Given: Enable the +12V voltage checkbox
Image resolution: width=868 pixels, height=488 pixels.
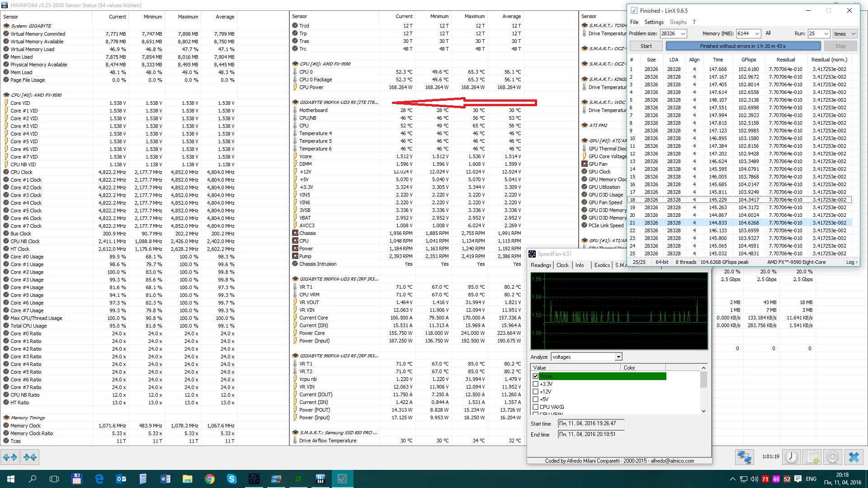Looking at the screenshot, I should point(535,392).
